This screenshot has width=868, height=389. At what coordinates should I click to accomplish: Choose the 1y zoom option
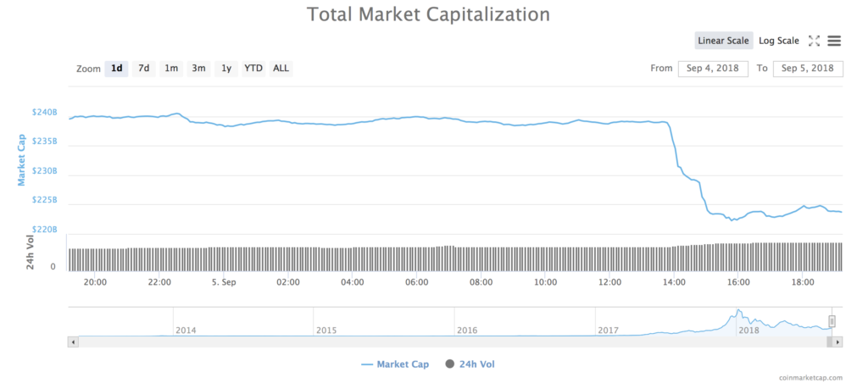226,68
